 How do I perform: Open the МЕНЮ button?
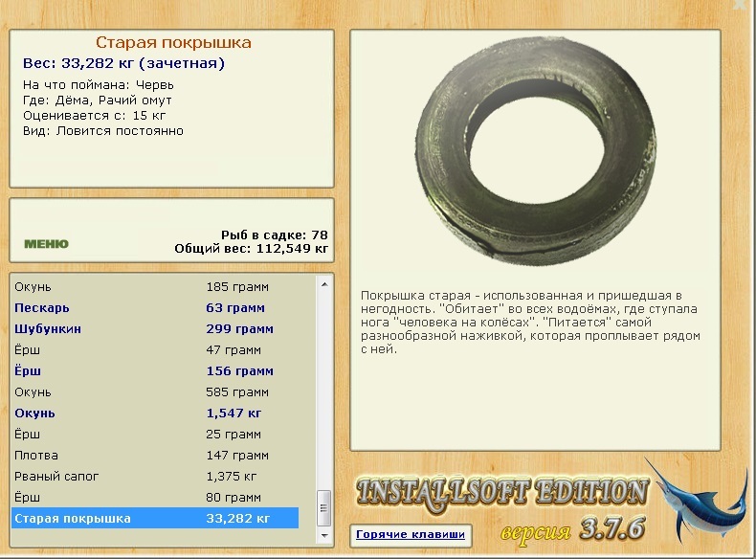click(46, 243)
